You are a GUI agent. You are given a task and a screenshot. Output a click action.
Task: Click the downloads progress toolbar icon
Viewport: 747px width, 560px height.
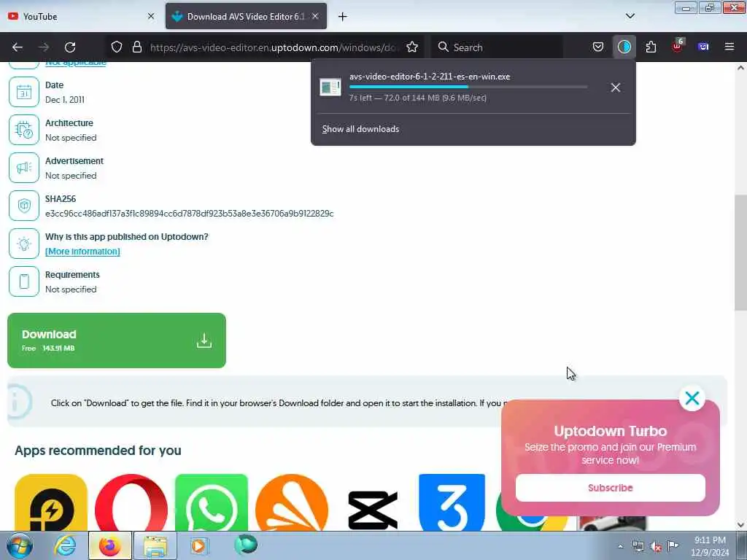coord(624,47)
